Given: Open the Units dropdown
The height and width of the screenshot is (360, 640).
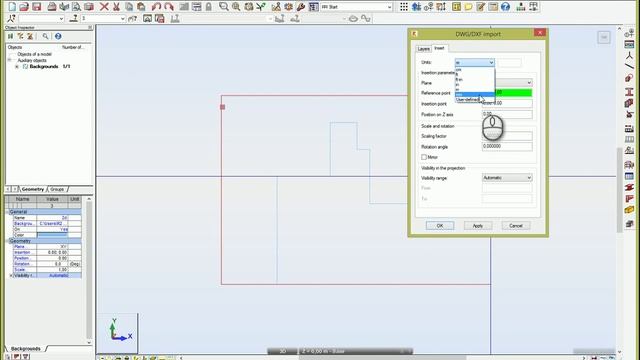Looking at the screenshot, I should tap(475, 62).
